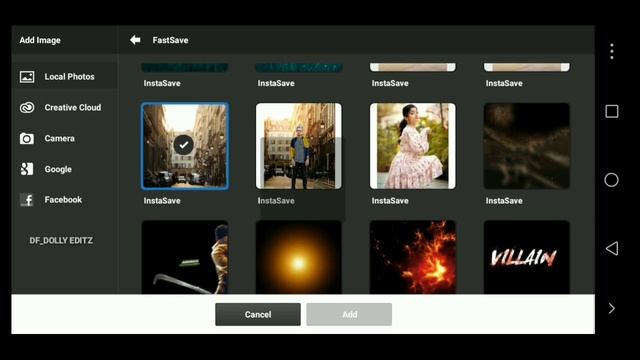
Task: Tap the Android home circle button
Action: (x=611, y=180)
